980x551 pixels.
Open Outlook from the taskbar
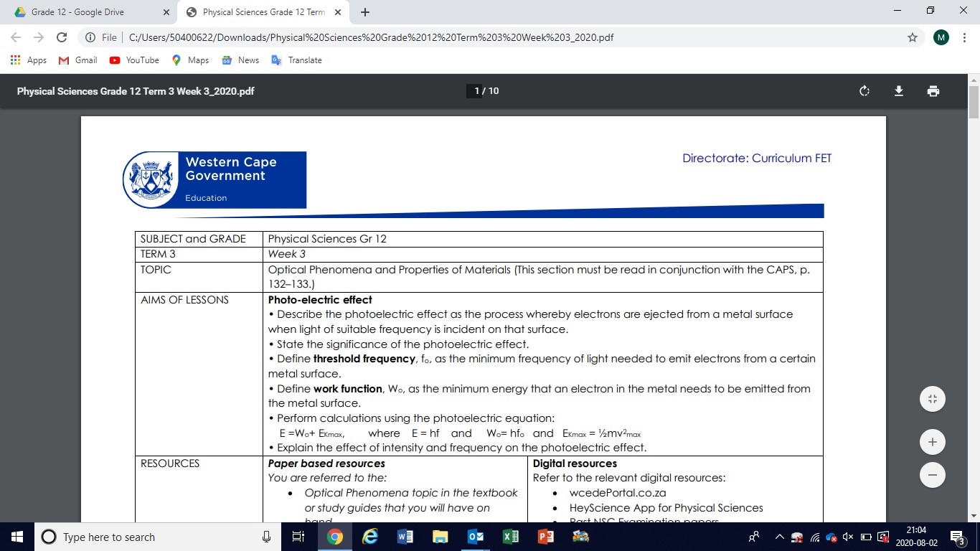[x=475, y=537]
